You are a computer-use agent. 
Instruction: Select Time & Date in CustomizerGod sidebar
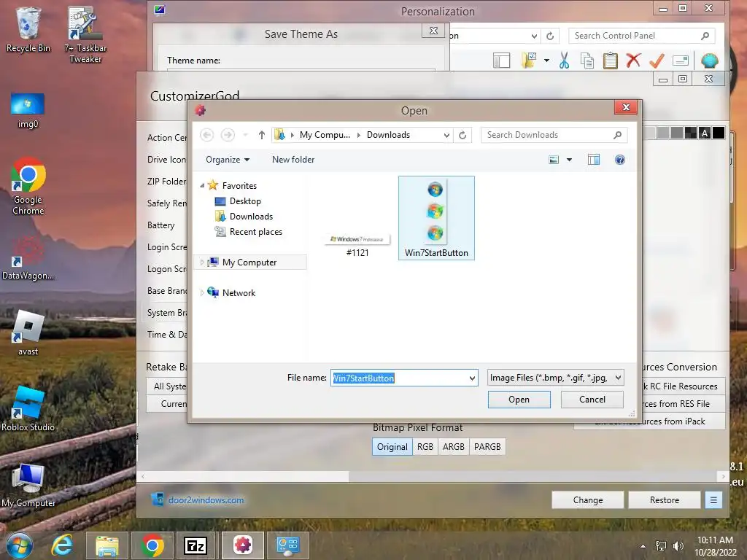167,334
